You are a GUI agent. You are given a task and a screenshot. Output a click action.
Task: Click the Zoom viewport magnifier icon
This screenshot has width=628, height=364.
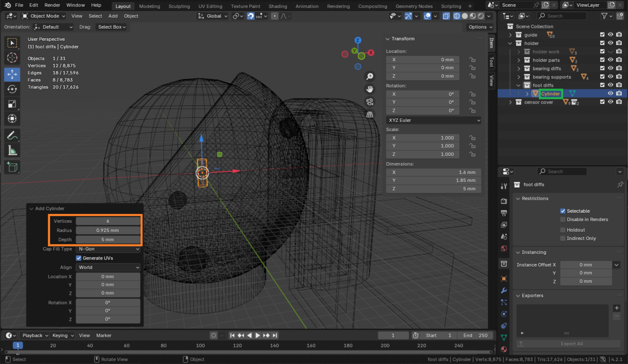[x=370, y=76]
